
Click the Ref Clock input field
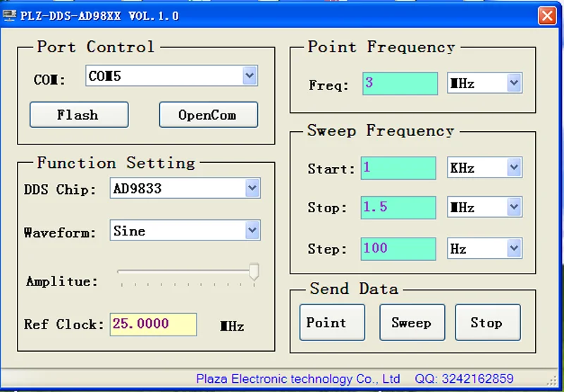pos(153,324)
